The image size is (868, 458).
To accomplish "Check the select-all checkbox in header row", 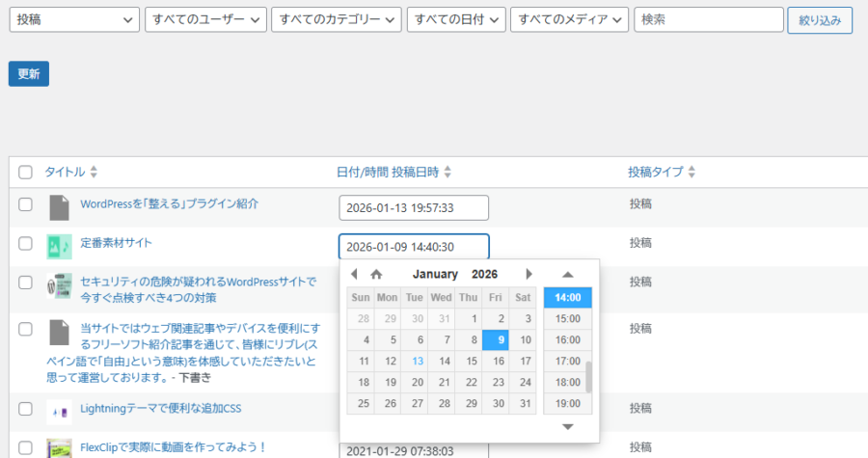I will pos(26,173).
